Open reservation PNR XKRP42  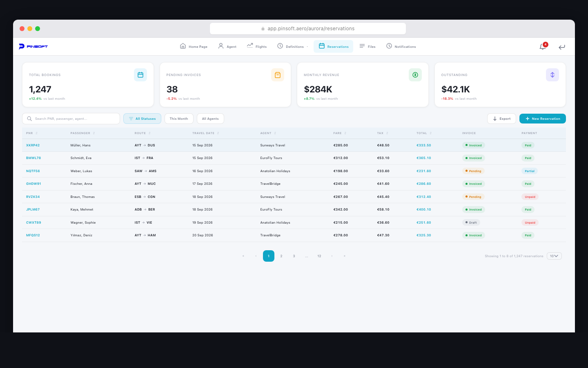33,145
